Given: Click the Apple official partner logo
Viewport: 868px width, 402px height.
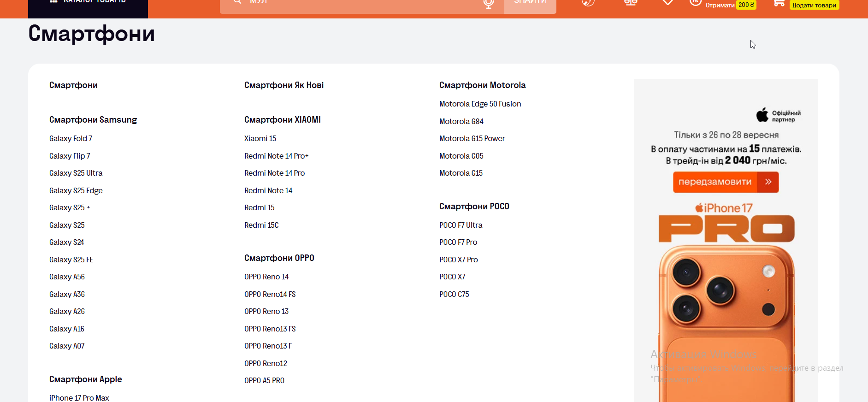Looking at the screenshot, I should coord(778,115).
